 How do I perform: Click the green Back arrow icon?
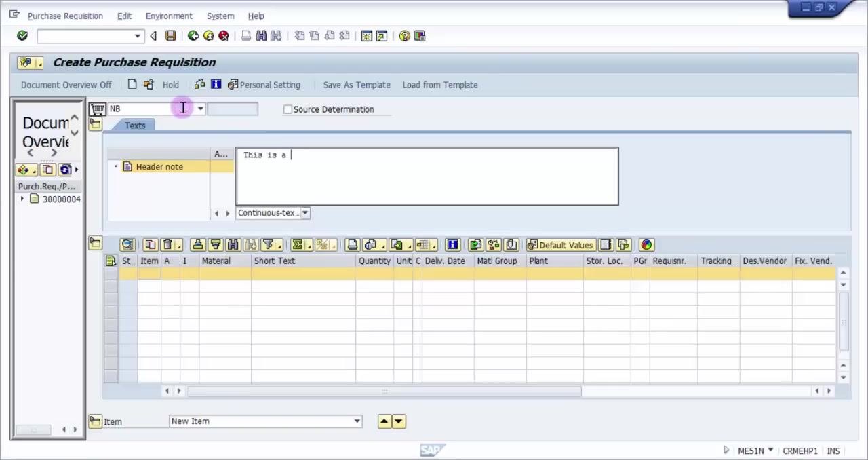click(x=193, y=36)
